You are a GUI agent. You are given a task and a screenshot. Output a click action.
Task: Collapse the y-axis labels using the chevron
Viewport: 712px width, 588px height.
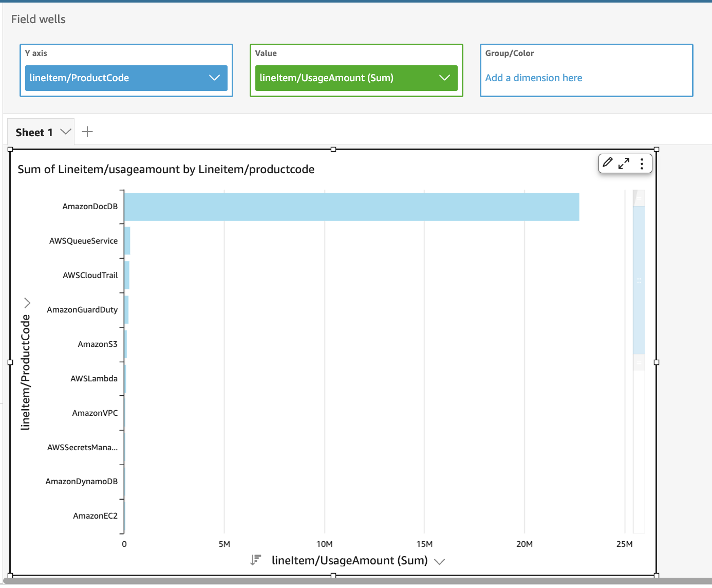pyautogui.click(x=27, y=303)
